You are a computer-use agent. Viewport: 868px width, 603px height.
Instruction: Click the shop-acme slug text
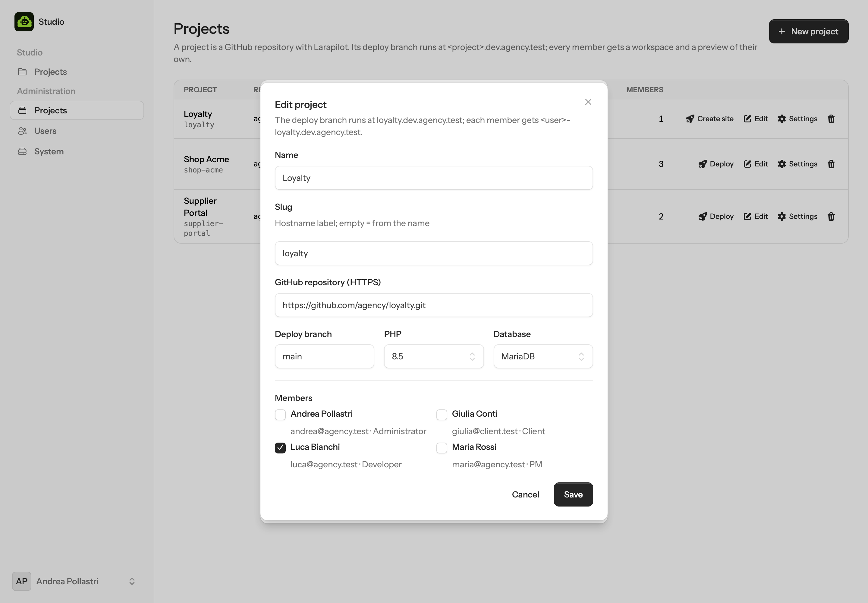point(203,170)
